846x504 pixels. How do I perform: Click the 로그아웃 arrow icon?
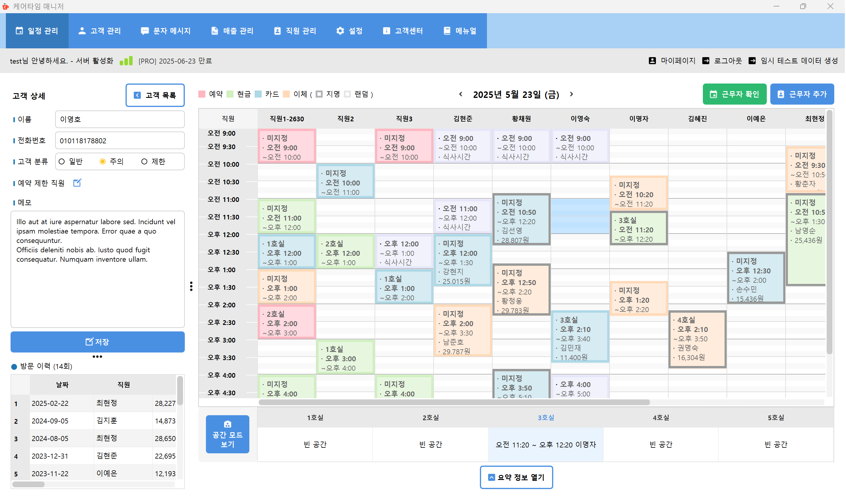(x=706, y=60)
